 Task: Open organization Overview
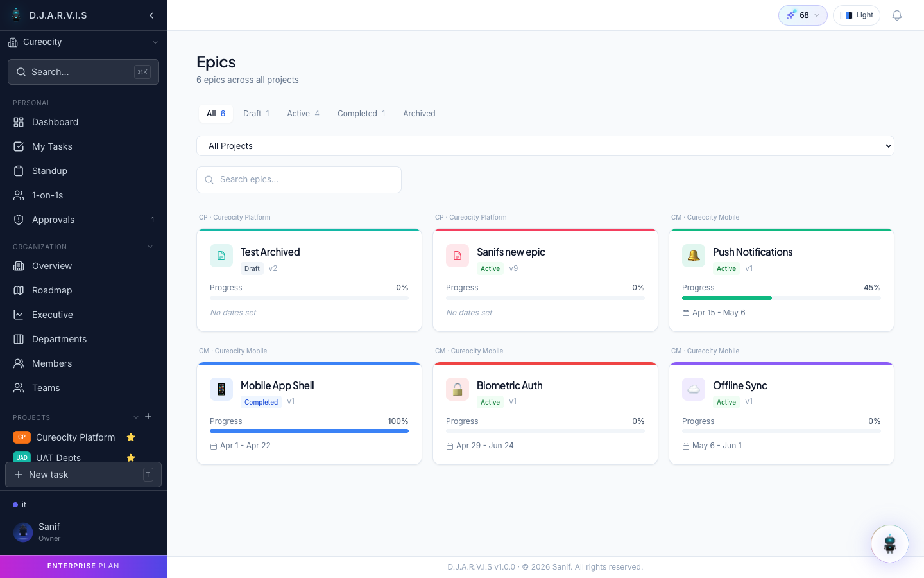[x=83, y=266]
